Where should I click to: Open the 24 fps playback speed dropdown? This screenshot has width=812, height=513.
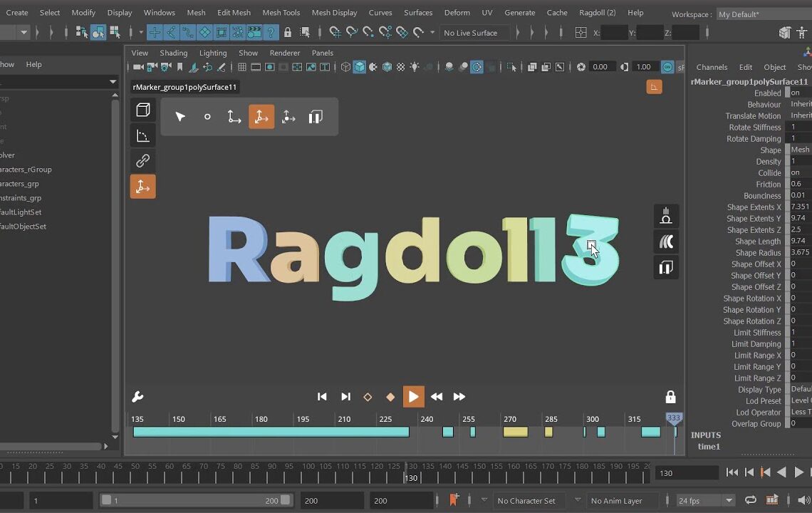coord(705,500)
